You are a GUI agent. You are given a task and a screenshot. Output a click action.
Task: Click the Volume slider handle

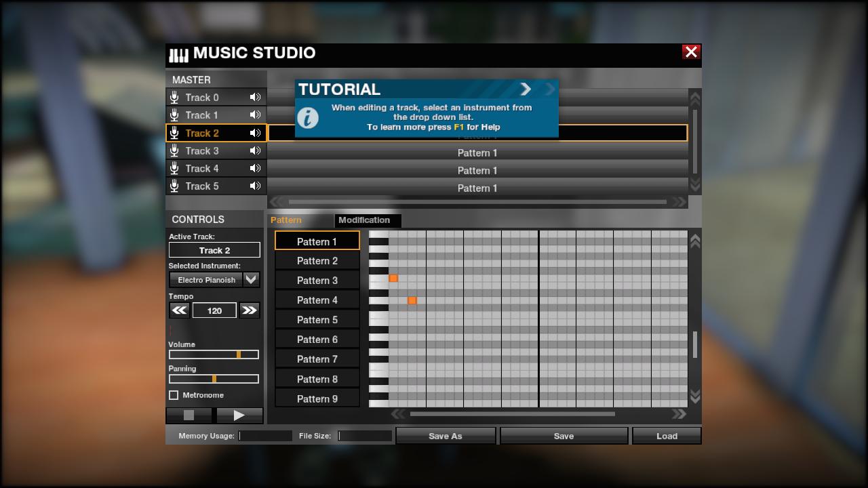[x=239, y=354]
